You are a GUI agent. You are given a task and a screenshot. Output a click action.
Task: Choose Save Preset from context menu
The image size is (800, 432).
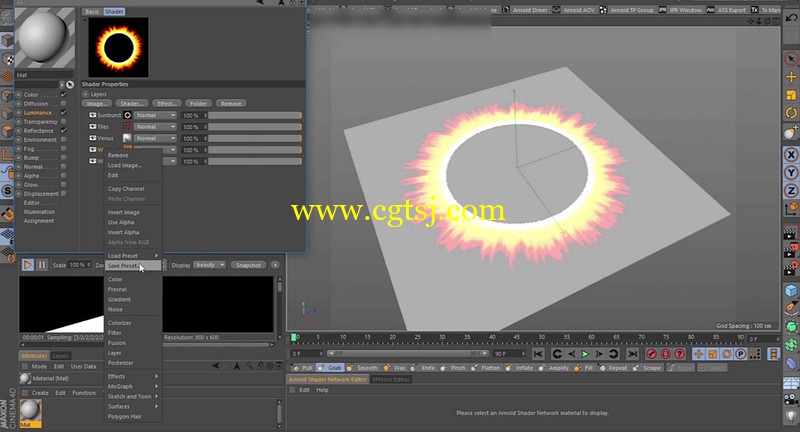tap(133, 266)
